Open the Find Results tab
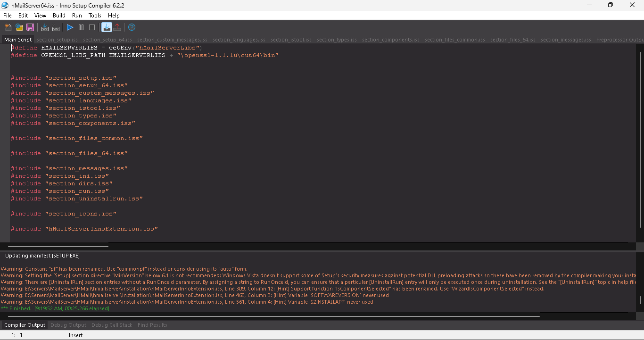This screenshot has height=340, width=644. coord(152,325)
